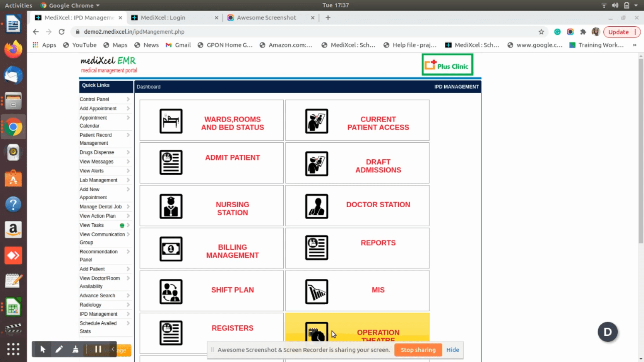Click the Wards, Rooms and Bed Status icon
Image resolution: width=644 pixels, height=362 pixels.
tap(171, 121)
